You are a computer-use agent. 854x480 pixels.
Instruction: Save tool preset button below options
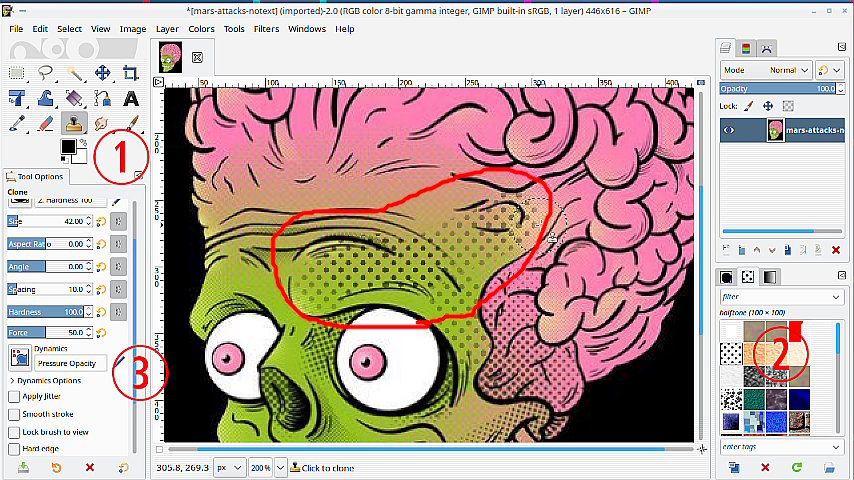click(x=23, y=467)
